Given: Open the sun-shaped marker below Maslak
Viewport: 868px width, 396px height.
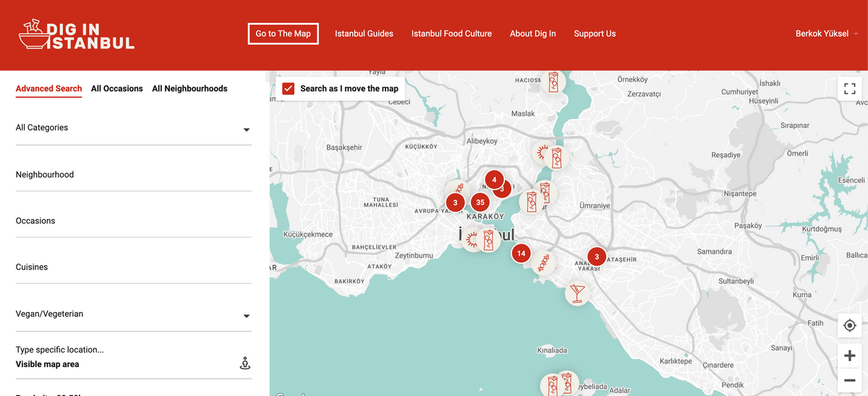Looking at the screenshot, I should click(x=541, y=152).
